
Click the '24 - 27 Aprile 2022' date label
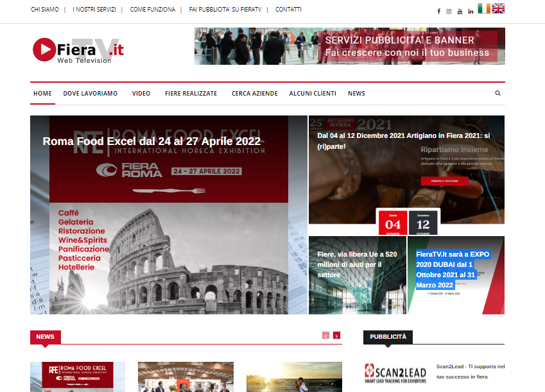coord(207,171)
